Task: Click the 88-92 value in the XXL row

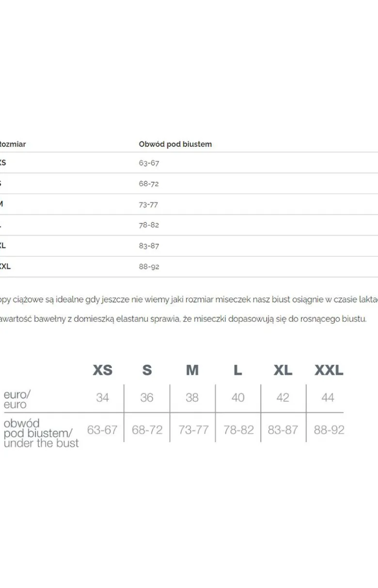Action: (149, 267)
